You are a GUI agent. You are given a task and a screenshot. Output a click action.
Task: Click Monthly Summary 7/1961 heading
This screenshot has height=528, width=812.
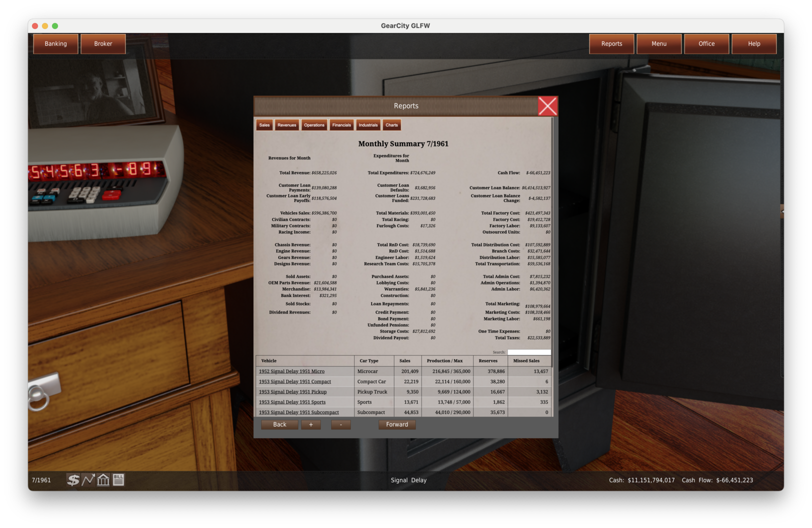pyautogui.click(x=403, y=144)
